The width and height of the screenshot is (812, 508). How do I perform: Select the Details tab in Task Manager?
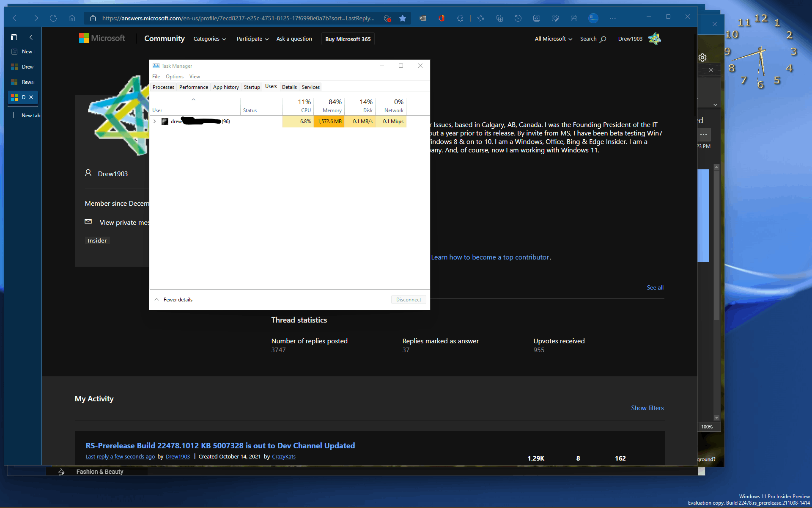pyautogui.click(x=289, y=87)
